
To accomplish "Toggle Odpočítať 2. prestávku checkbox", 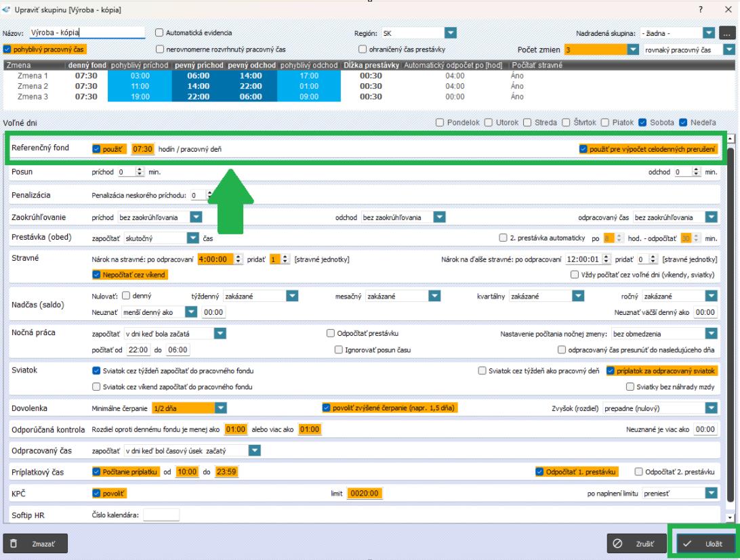I will (x=638, y=472).
